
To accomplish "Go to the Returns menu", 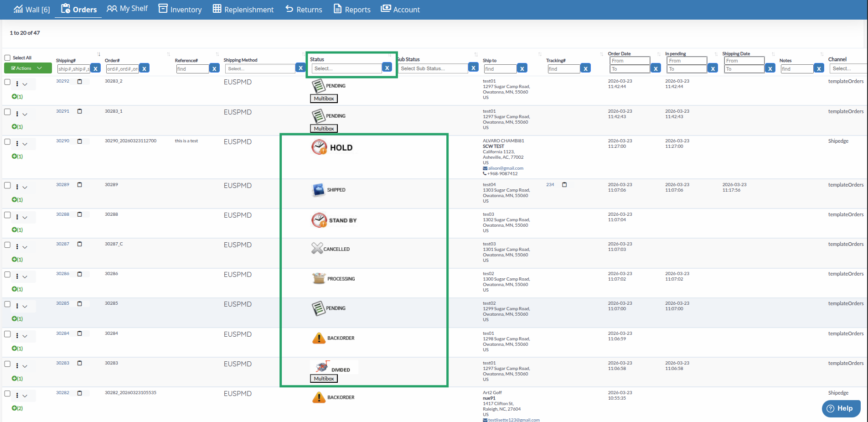I will click(304, 10).
